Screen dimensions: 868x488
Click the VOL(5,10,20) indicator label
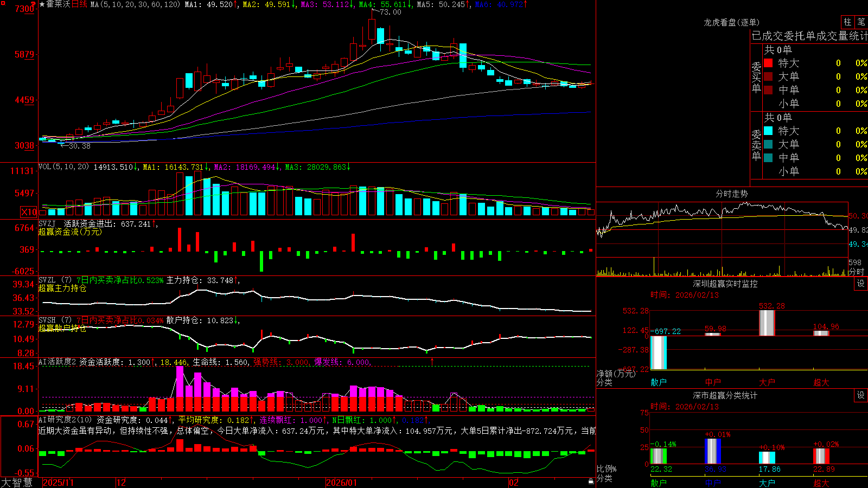(63, 167)
